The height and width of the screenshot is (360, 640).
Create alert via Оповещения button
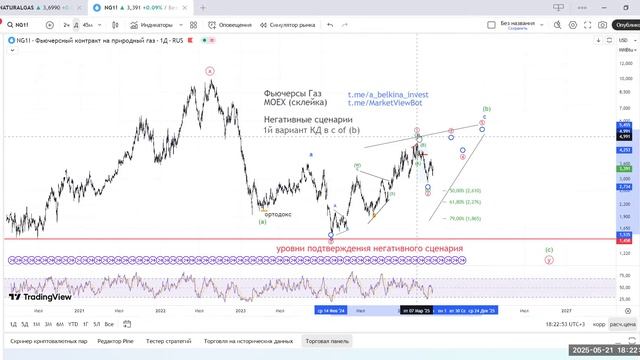[230, 25]
